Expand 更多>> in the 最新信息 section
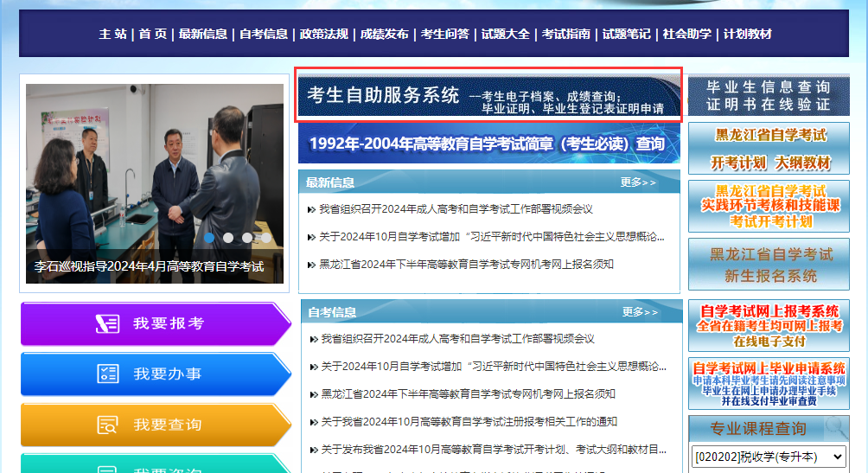The height and width of the screenshot is (473, 868). (638, 182)
